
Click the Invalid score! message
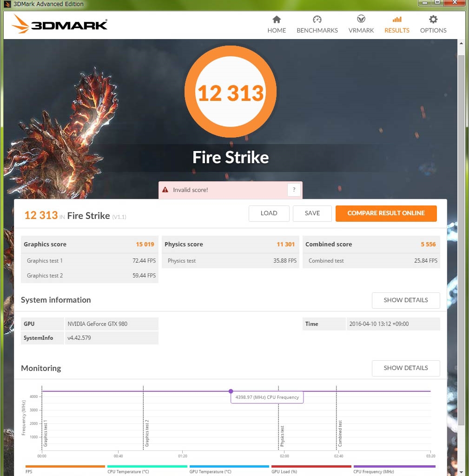[x=190, y=190]
